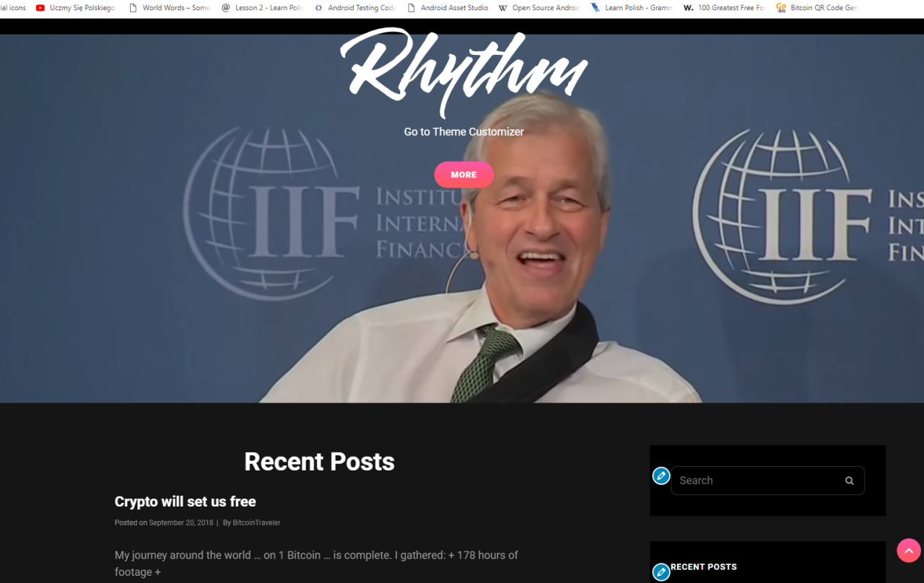The width and height of the screenshot is (924, 583).
Task: Click the search magnifier icon
Action: coord(850,481)
